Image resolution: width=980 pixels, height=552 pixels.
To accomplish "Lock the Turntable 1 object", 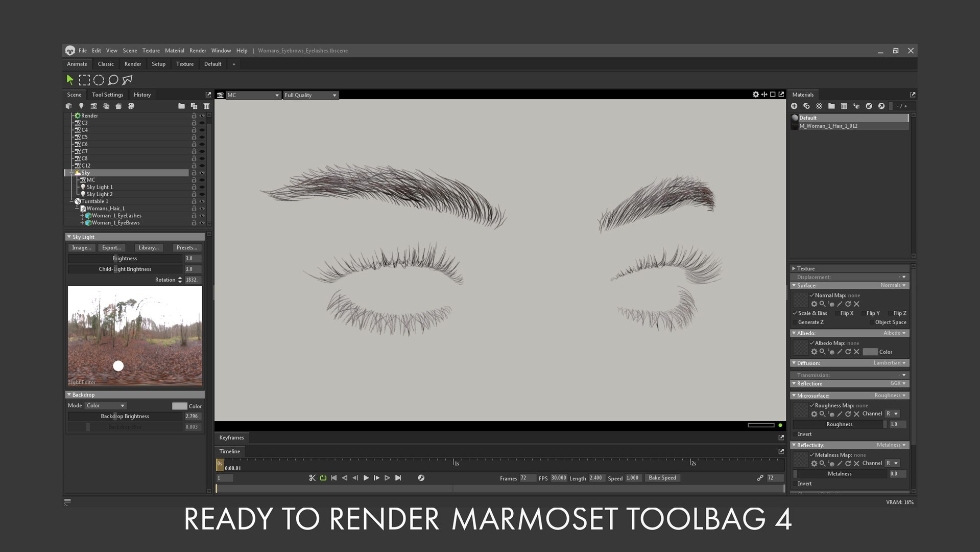I will pyautogui.click(x=194, y=201).
